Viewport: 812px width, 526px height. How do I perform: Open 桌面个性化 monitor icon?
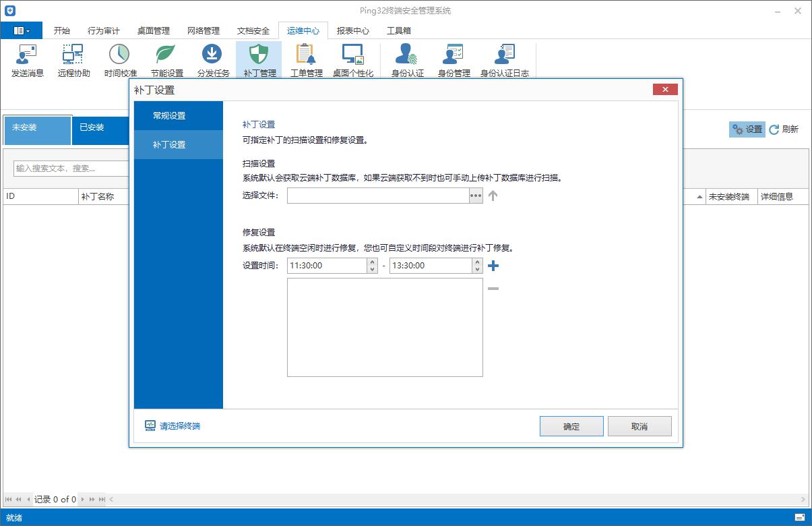[x=352, y=60]
